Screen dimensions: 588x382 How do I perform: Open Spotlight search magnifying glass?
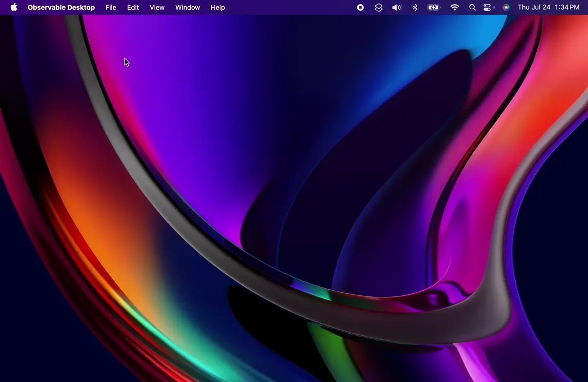[473, 7]
